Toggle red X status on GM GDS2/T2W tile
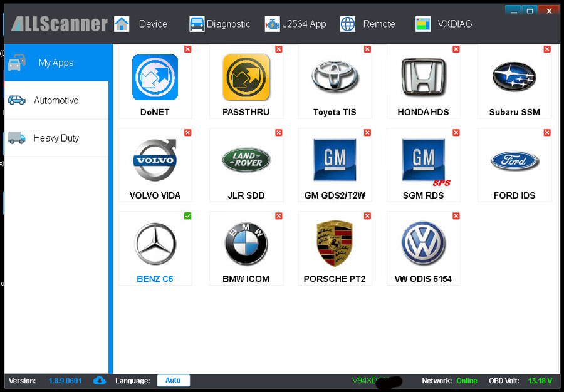Image resolution: width=564 pixels, height=392 pixels. (x=367, y=133)
